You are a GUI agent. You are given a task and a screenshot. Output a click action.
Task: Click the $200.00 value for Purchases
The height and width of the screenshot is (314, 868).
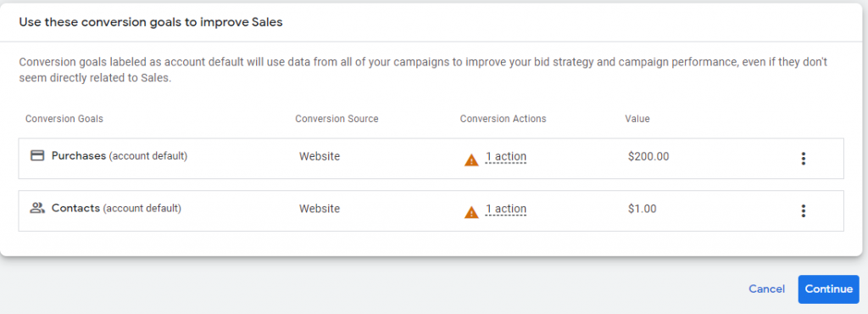pos(648,157)
